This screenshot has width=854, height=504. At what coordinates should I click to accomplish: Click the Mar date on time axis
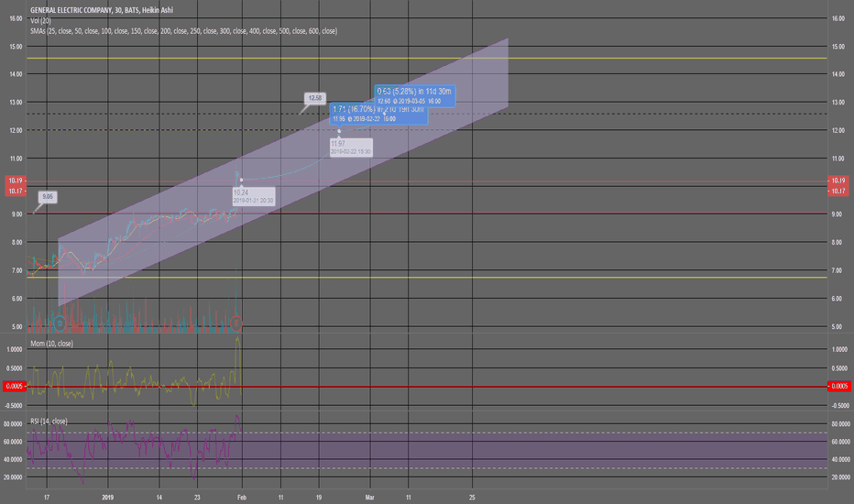[x=370, y=498]
